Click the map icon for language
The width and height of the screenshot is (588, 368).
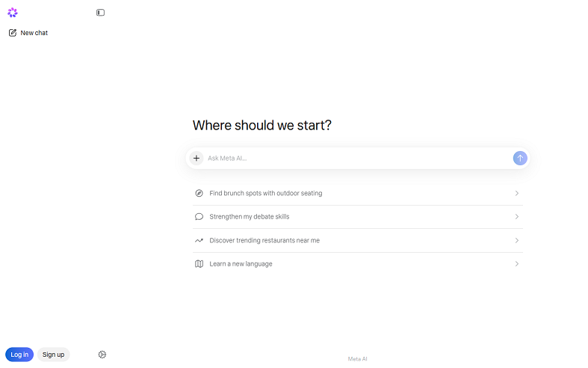coord(199,264)
